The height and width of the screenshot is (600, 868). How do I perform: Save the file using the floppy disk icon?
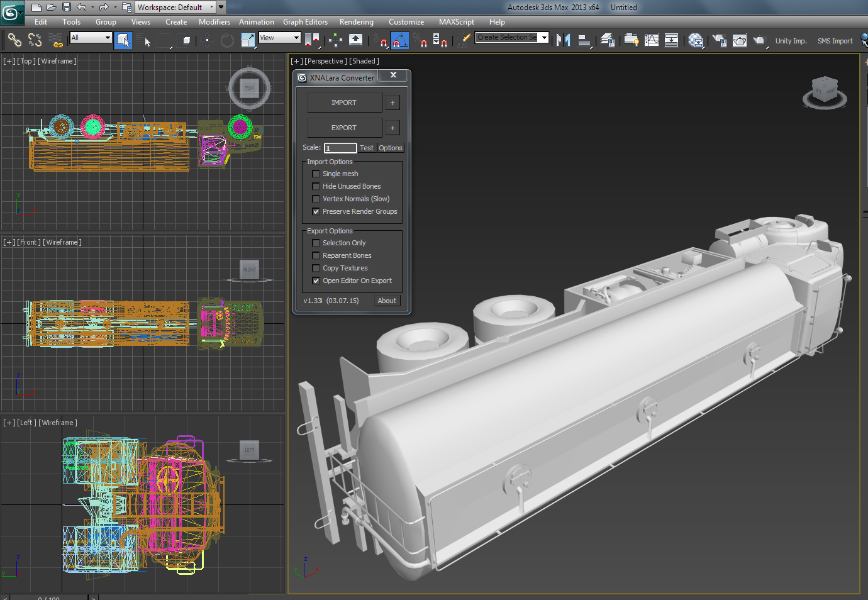tap(67, 8)
